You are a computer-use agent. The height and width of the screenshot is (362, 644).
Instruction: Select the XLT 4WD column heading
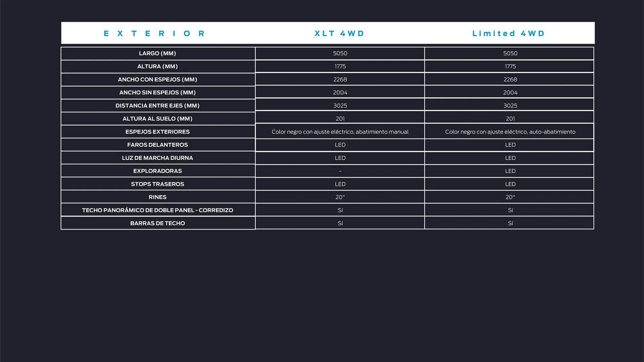click(339, 34)
